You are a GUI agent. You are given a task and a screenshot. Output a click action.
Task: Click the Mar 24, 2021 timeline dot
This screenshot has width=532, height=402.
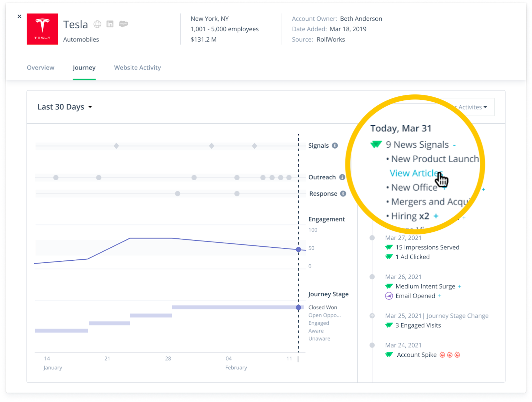[372, 345]
